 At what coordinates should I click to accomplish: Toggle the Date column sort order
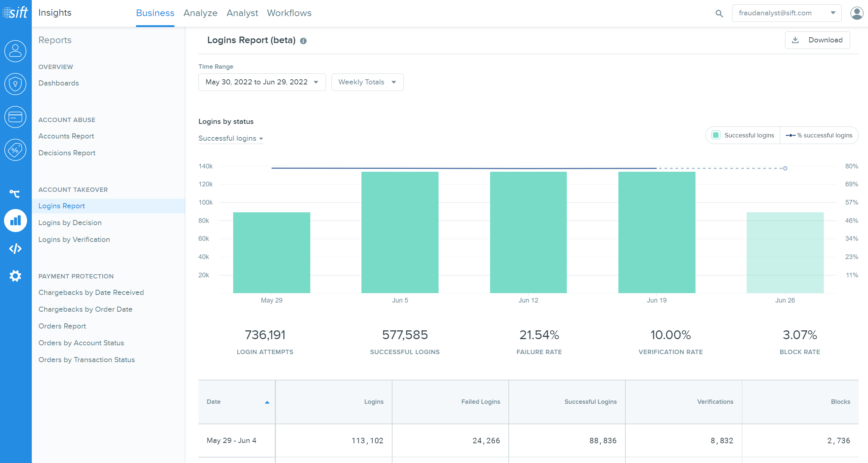point(268,402)
